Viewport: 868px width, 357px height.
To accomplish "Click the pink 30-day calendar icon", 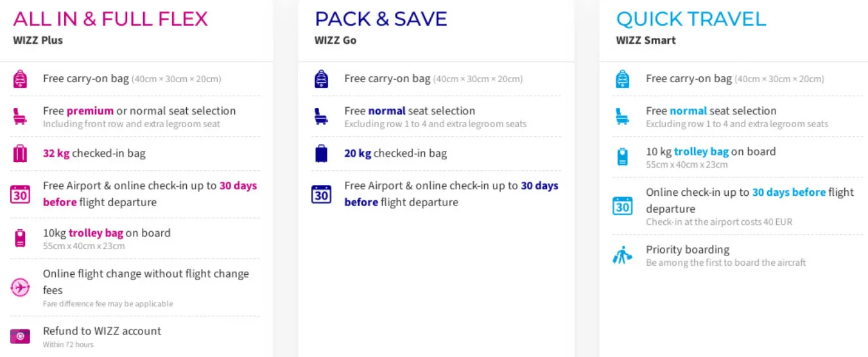I will coord(21,194).
